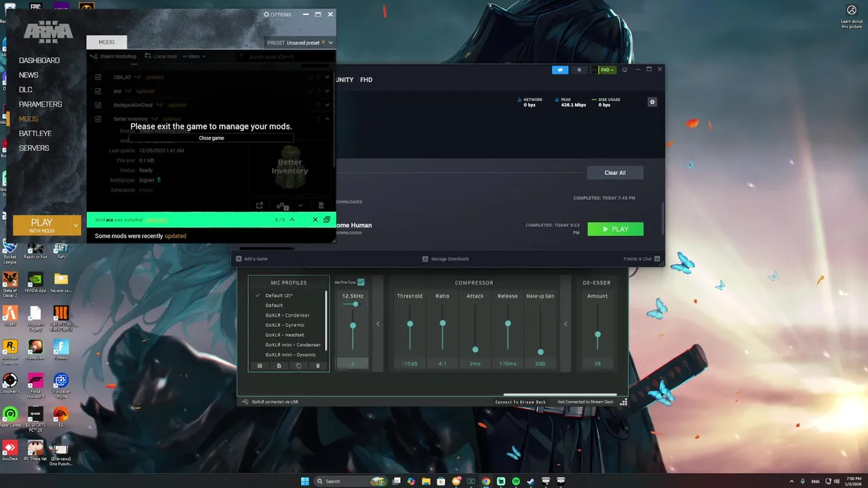Viewport: 868px width, 488px height.
Task: Save the current GoXLR mic profile
Action: pos(259,366)
